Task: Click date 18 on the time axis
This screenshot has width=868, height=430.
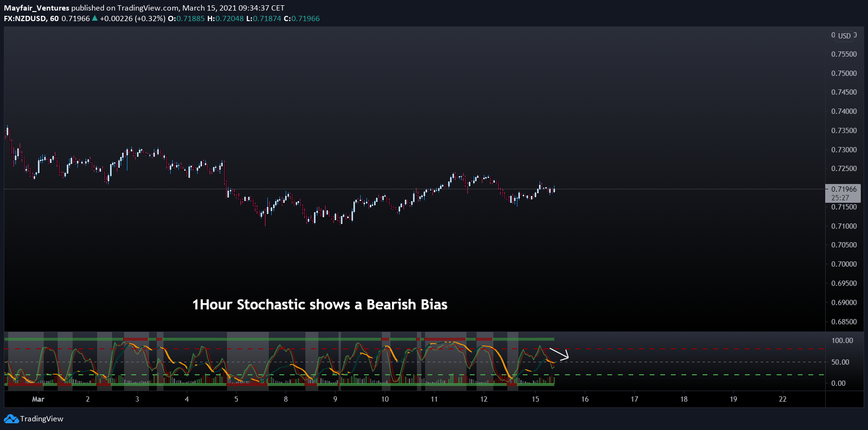Action: point(684,399)
